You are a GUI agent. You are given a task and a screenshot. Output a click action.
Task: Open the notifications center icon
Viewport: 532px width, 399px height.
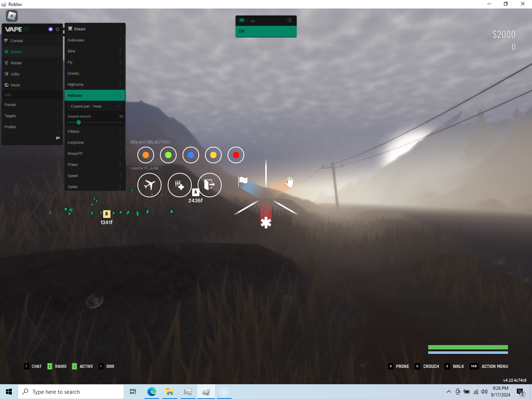(x=521, y=392)
